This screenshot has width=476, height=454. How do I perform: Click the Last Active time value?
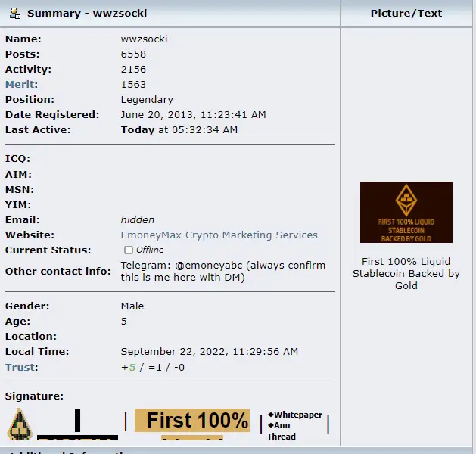(179, 130)
